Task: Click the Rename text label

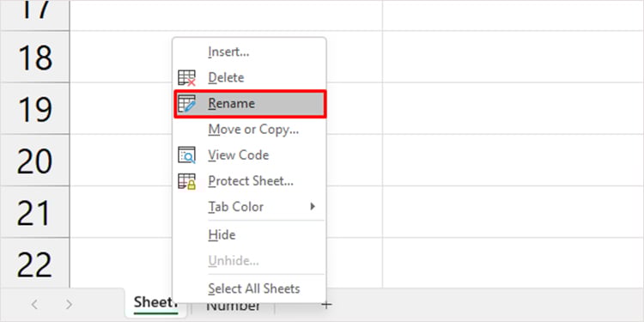Action: click(x=231, y=104)
